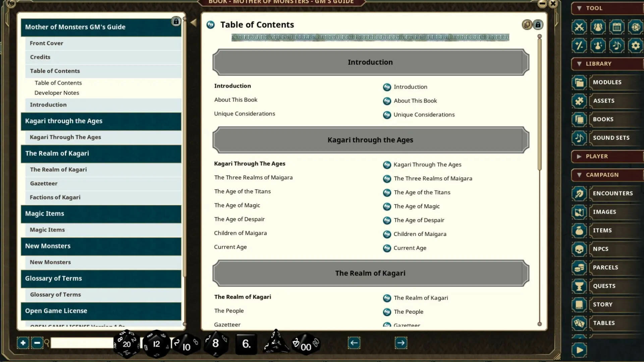Open the Assets puzzle-piece icon
The width and height of the screenshot is (644, 362).
click(579, 101)
